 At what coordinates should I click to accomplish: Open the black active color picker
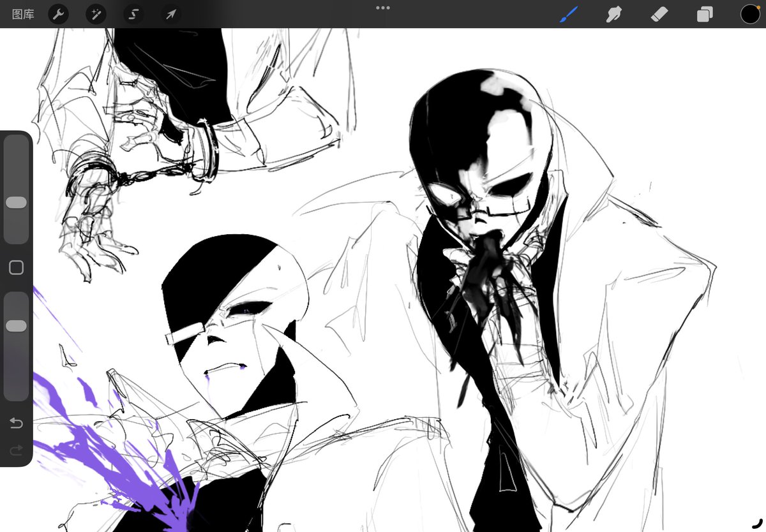click(x=750, y=14)
